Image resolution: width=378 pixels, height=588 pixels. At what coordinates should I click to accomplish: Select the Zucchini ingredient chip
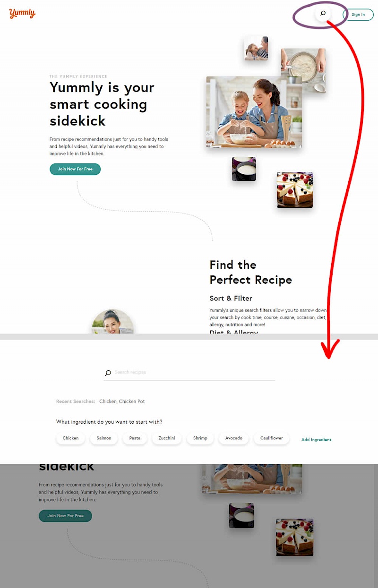[x=167, y=438]
